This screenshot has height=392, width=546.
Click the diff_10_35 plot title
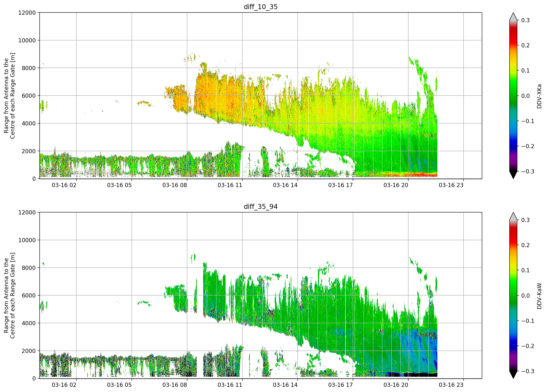(260, 7)
